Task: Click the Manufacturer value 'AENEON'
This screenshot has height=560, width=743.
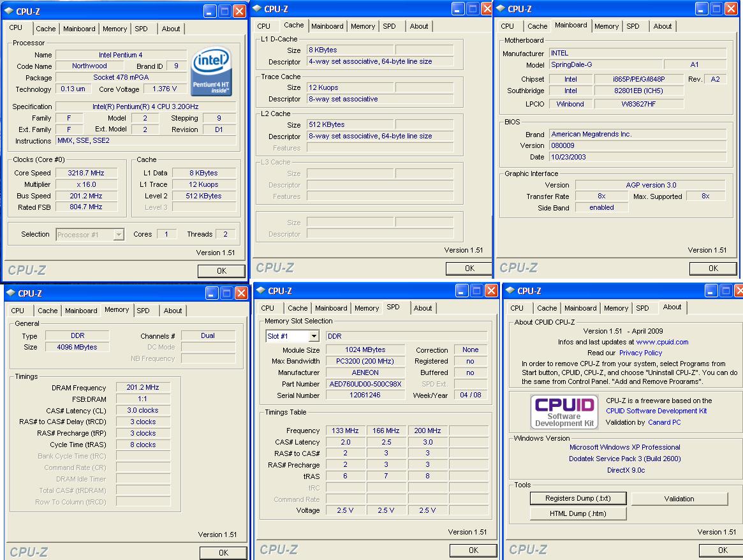Action: coord(365,373)
